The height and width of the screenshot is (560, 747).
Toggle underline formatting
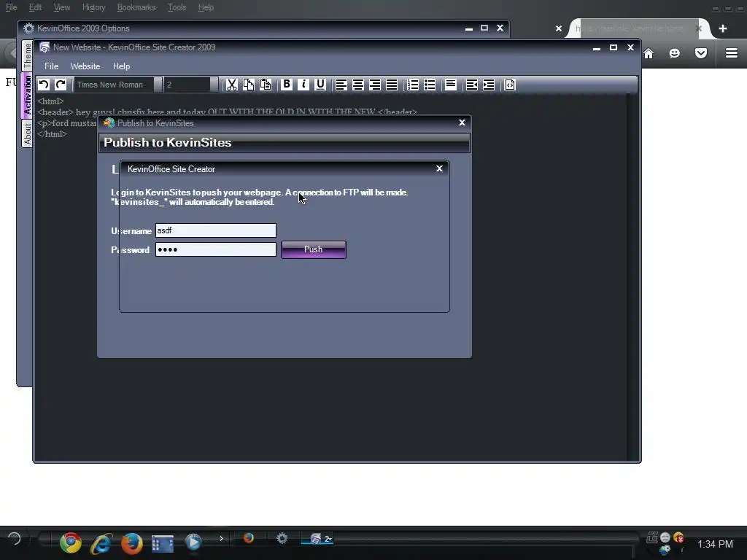[x=320, y=85]
